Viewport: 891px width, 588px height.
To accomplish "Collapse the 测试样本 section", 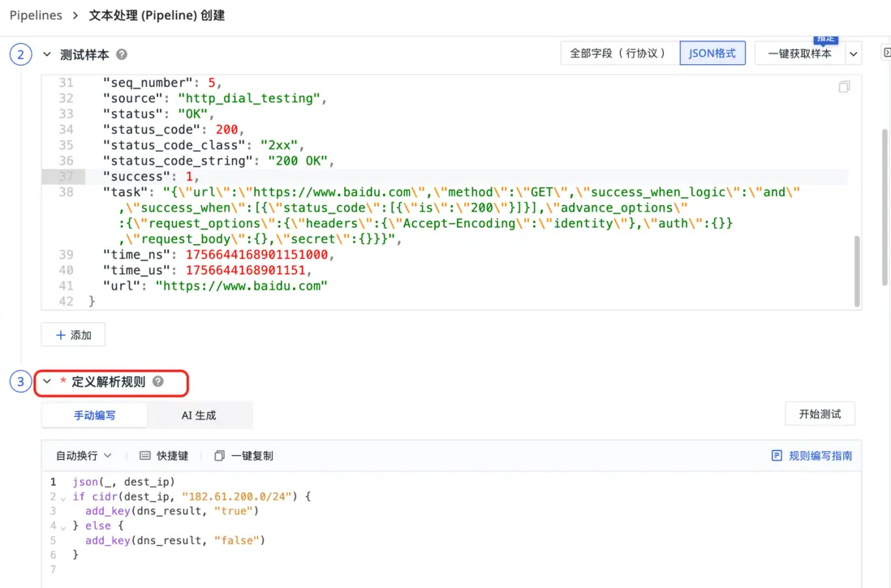I will click(47, 54).
